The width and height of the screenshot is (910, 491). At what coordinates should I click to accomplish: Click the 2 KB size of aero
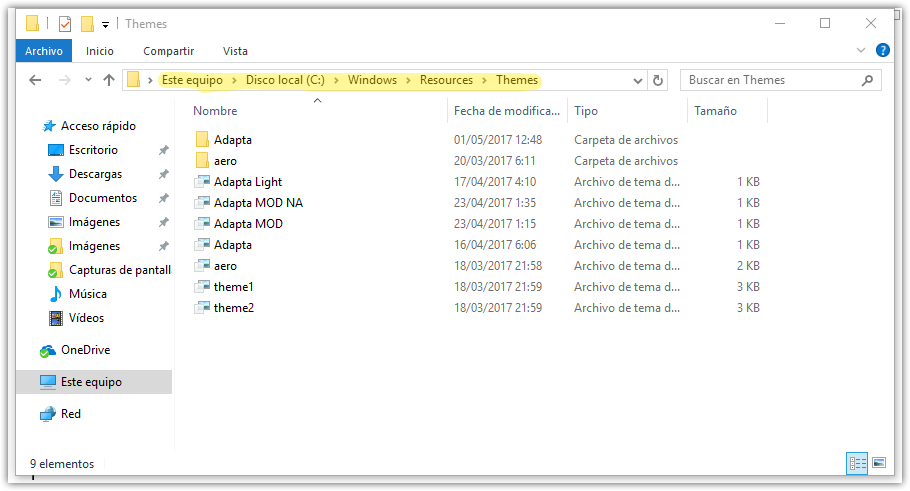point(748,266)
